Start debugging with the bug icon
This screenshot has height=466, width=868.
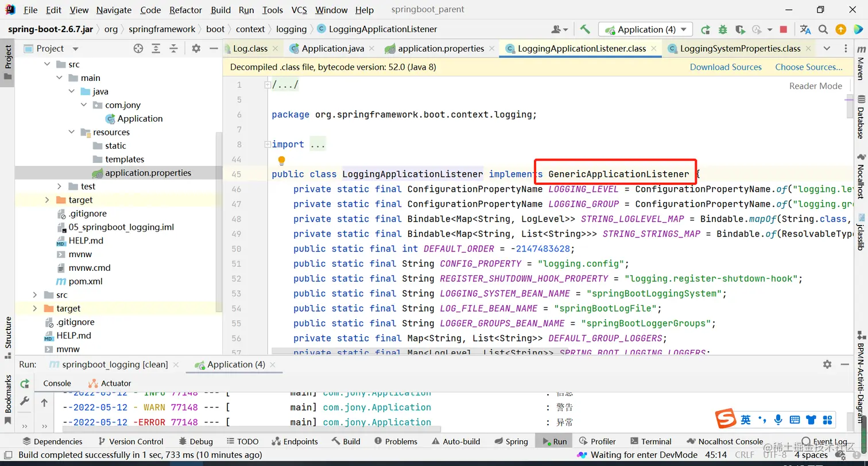click(x=723, y=29)
